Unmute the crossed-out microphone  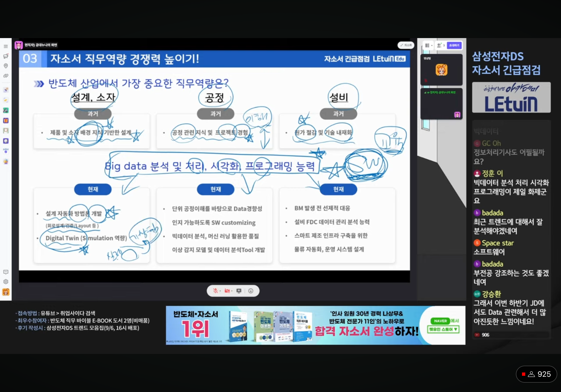click(215, 291)
